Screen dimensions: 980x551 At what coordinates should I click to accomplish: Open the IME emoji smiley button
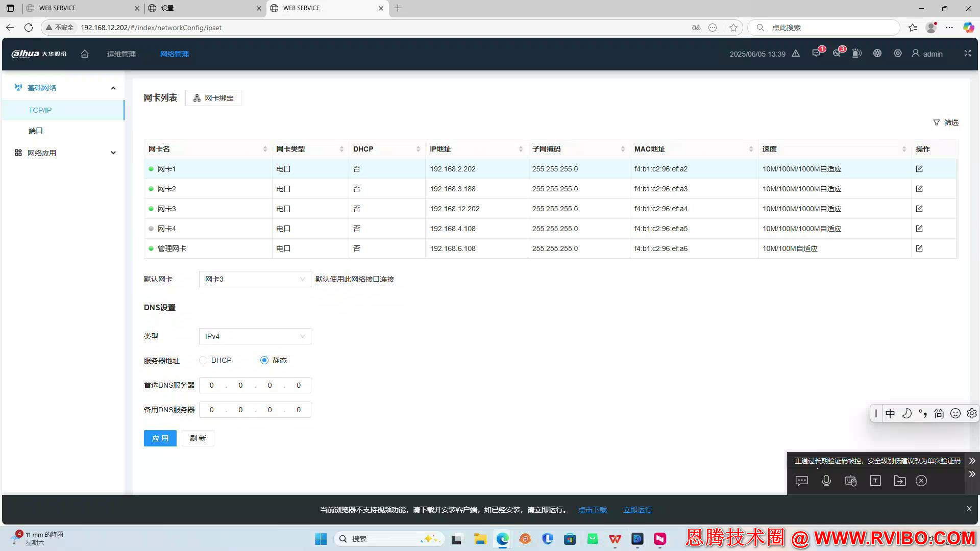click(955, 413)
